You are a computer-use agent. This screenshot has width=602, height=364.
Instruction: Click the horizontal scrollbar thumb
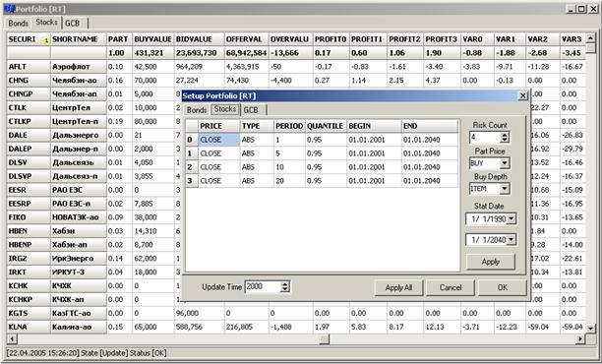[x=325, y=339]
